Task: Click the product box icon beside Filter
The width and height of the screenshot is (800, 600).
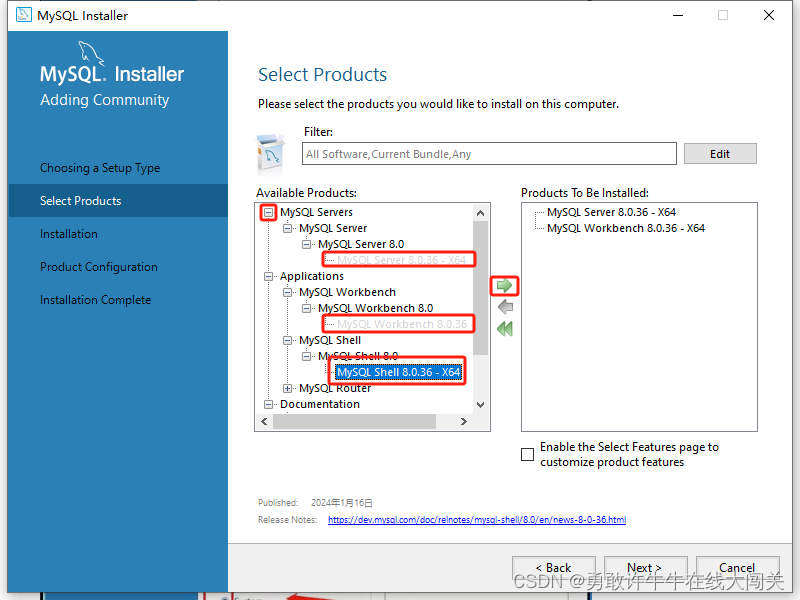Action: [270, 153]
